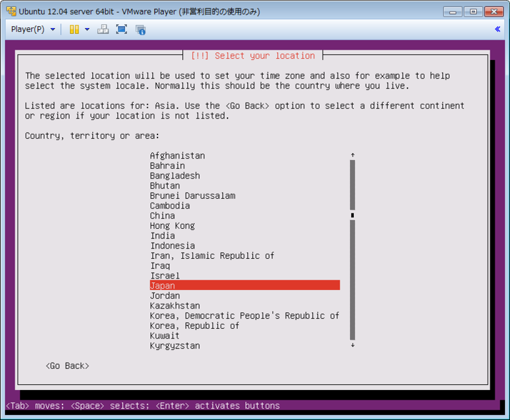
Task: Select Kyrgyzstan in the country list
Action: pyautogui.click(x=175, y=346)
